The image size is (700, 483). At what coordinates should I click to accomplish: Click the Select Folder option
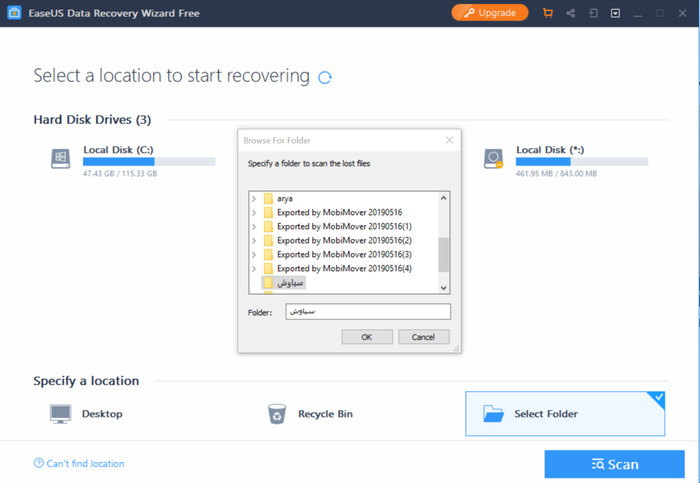click(x=565, y=414)
